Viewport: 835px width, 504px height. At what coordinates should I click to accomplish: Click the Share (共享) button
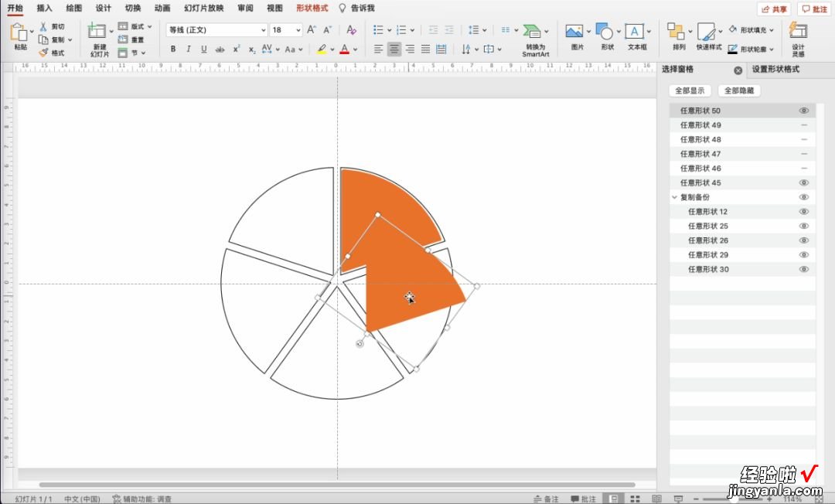coord(774,9)
